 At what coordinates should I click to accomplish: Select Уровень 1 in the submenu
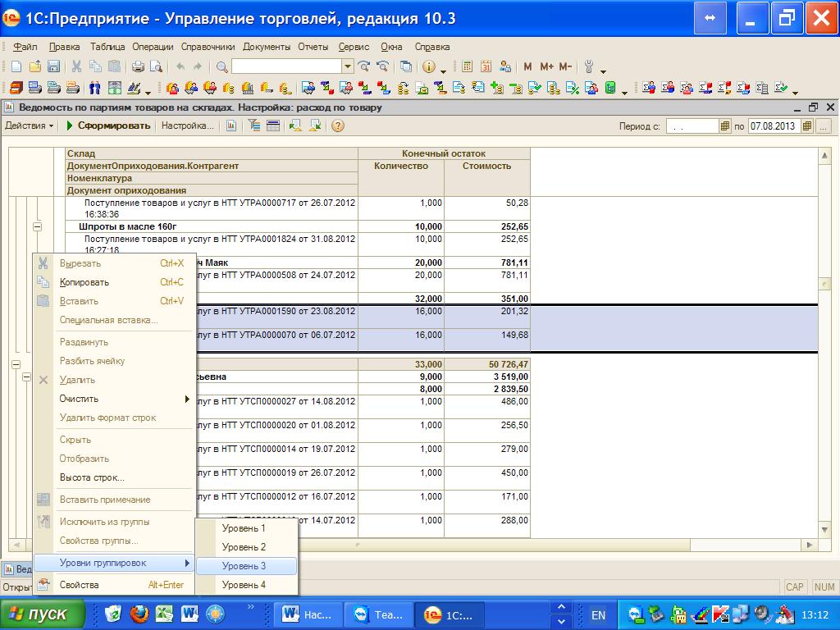[x=246, y=528]
